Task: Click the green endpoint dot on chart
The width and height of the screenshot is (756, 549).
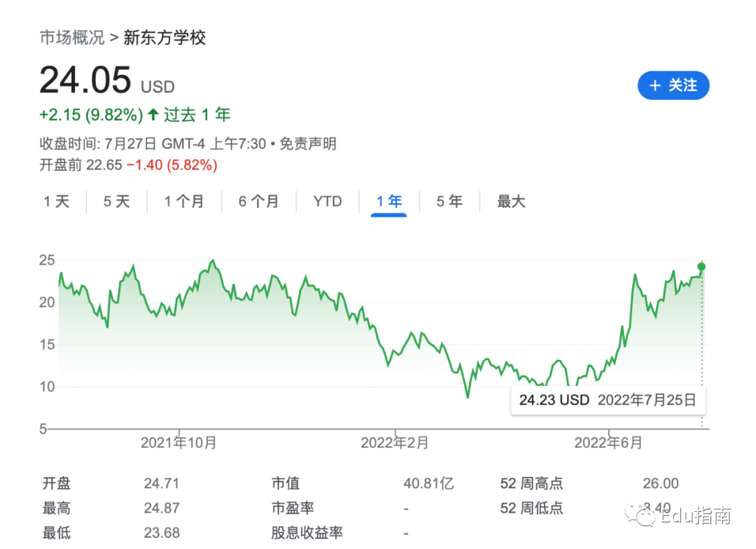Action: (x=701, y=267)
